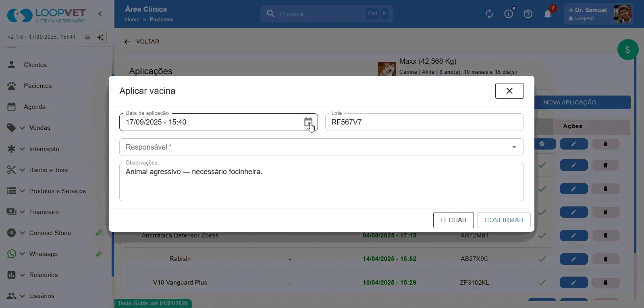
Task: Edit the V10 Vanguard Plus row pencil
Action: 573,283
